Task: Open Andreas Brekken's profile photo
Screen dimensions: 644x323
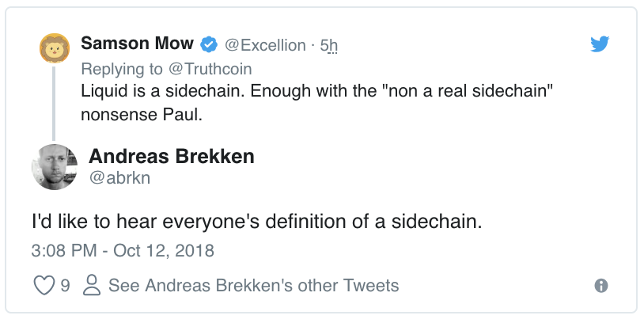Action: 54,168
